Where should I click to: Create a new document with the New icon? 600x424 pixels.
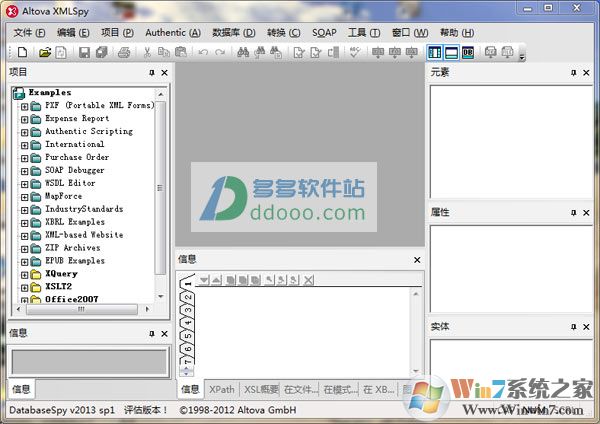(x=22, y=52)
